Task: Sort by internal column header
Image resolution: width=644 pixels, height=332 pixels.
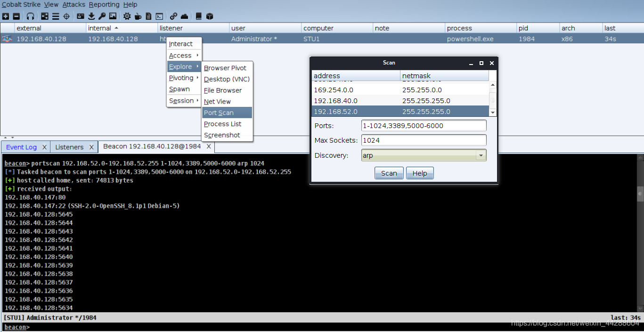Action: point(122,28)
